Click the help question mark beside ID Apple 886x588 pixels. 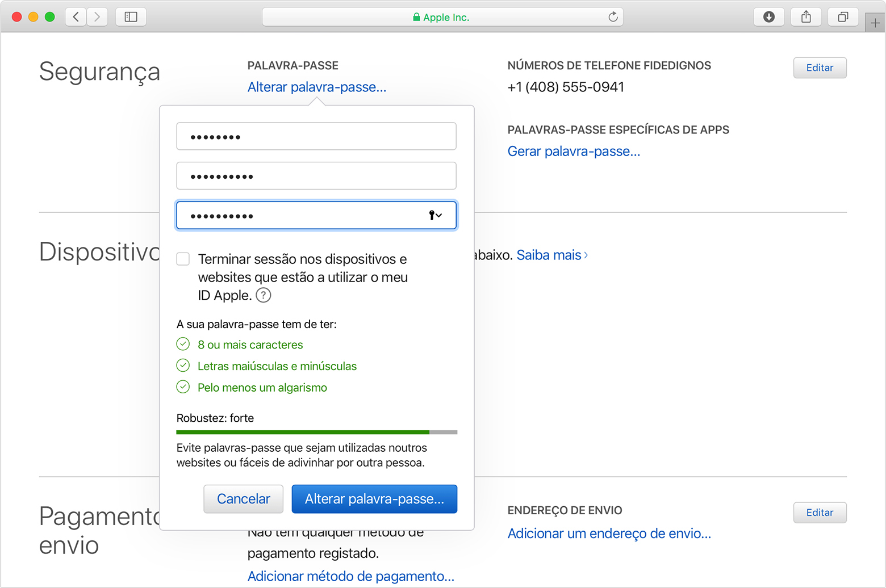click(x=264, y=295)
